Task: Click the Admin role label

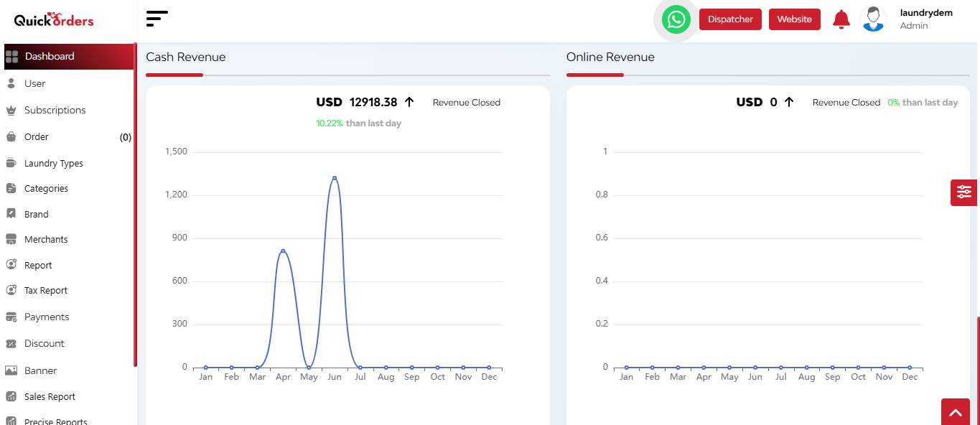Action: coord(914,26)
